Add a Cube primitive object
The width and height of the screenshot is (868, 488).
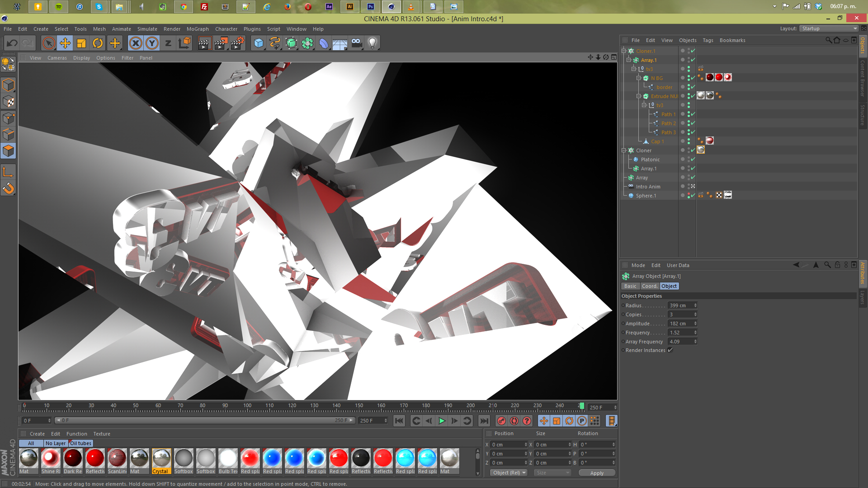tap(259, 43)
